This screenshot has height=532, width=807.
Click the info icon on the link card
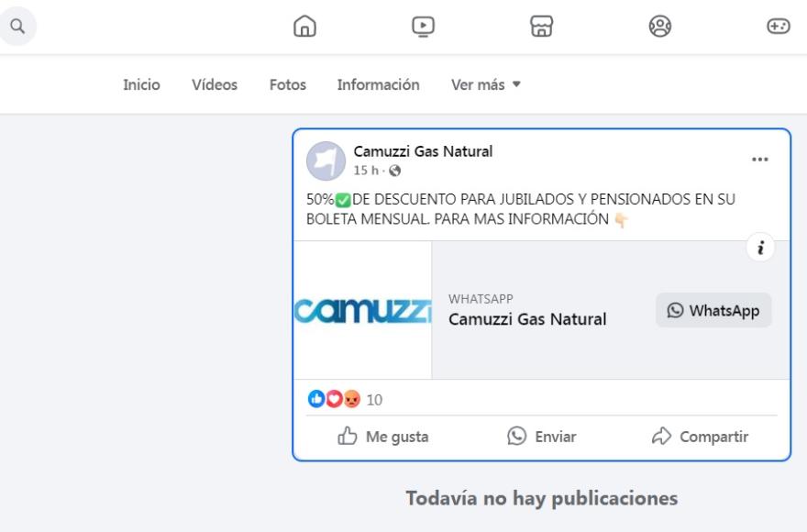pos(760,248)
